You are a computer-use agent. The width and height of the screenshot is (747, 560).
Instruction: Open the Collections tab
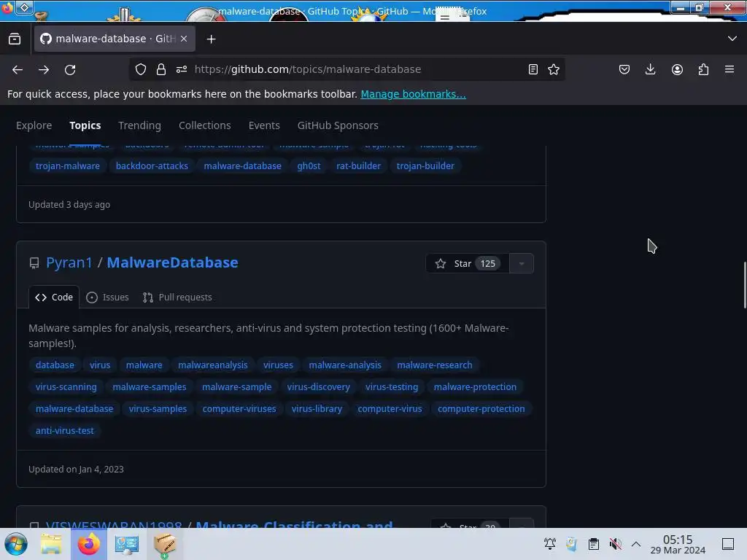pyautogui.click(x=205, y=125)
